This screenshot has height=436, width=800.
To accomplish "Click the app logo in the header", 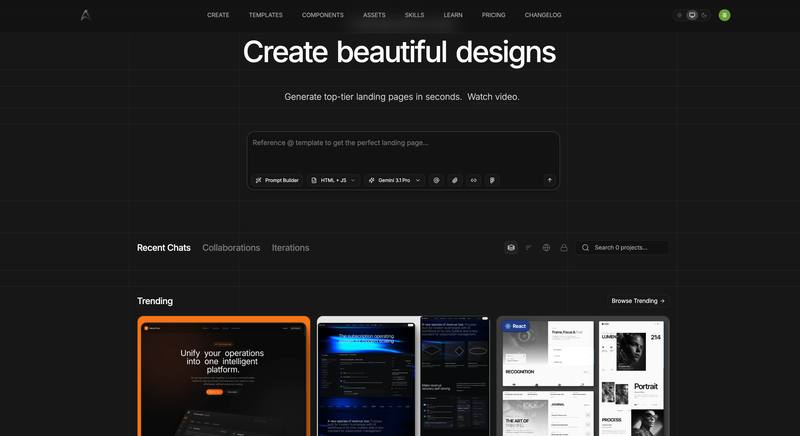I will (85, 15).
